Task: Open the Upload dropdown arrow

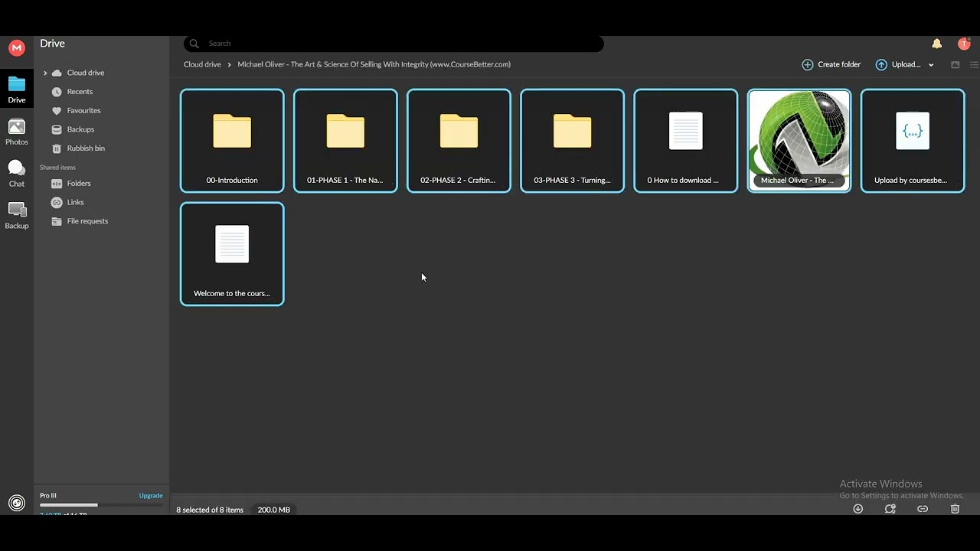Action: click(931, 65)
